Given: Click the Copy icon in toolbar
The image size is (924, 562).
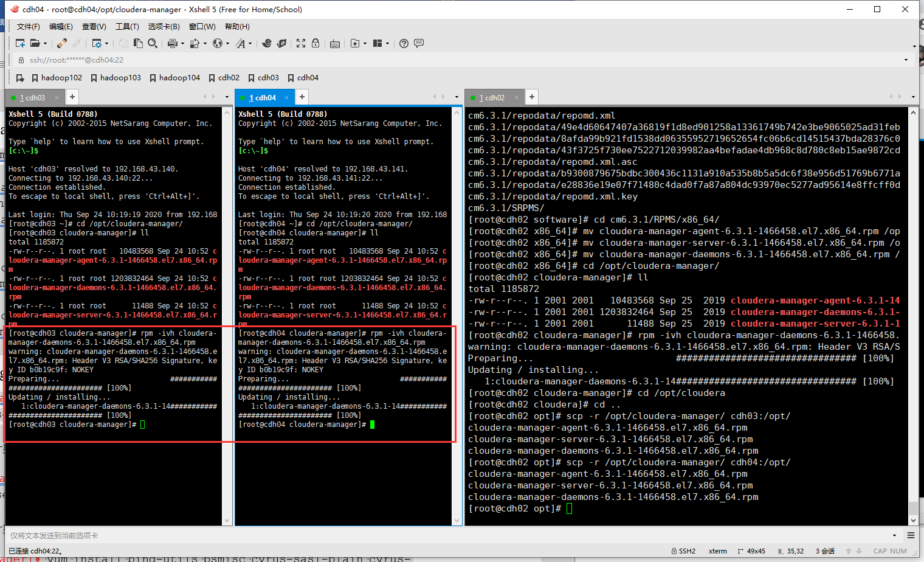Looking at the screenshot, I should coord(123,43).
